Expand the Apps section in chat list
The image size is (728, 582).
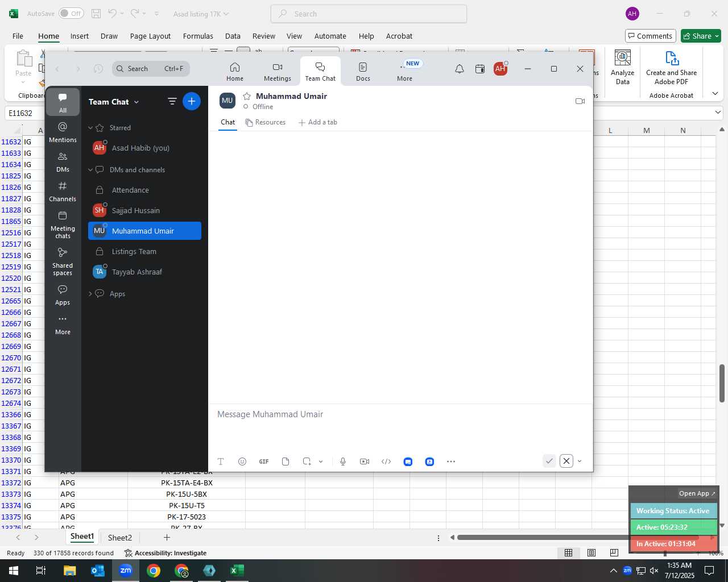(90, 294)
